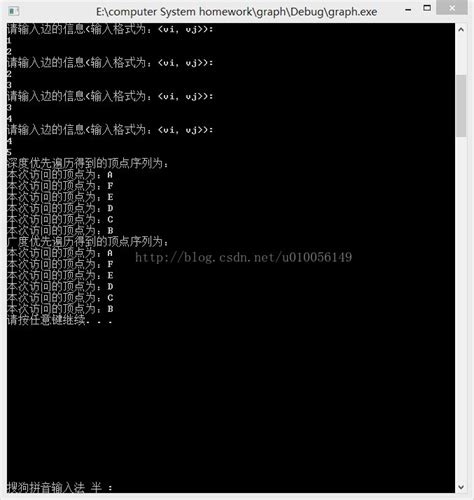This screenshot has height=500, width=474.
Task: Click vertex F line under depth-first output
Action: point(60,186)
